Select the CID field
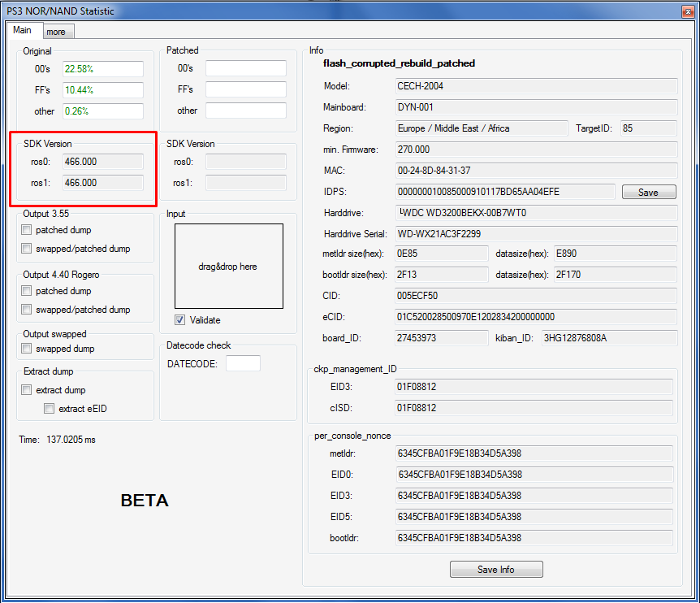 (536, 296)
